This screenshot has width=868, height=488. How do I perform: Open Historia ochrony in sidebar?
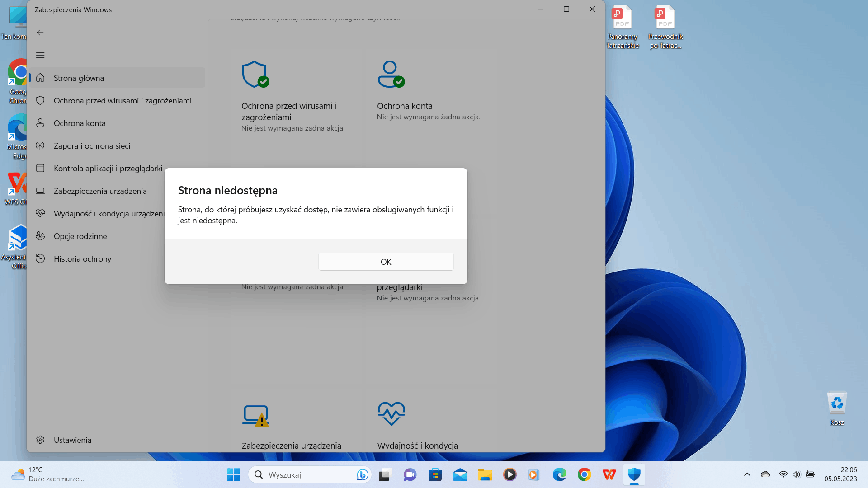pyautogui.click(x=82, y=259)
